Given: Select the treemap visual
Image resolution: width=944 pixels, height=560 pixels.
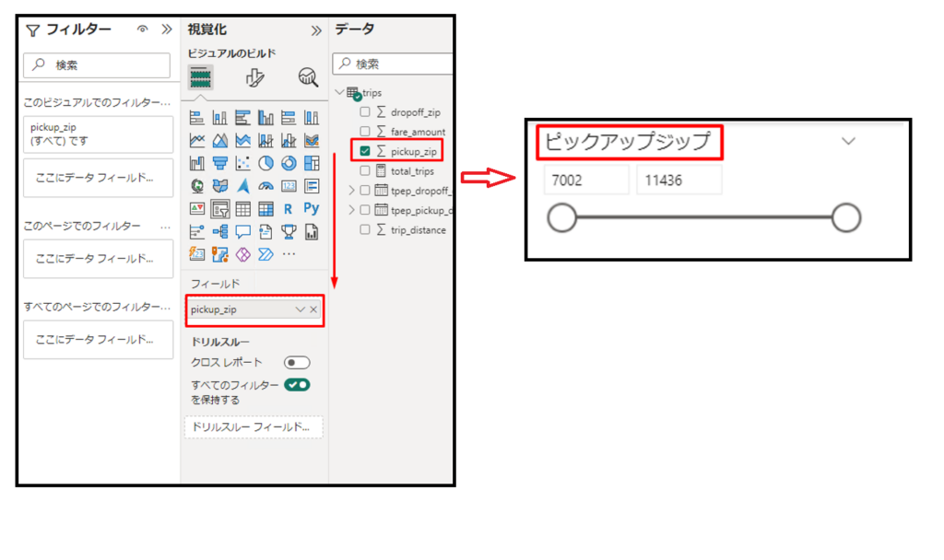Looking at the screenshot, I should 312,163.
